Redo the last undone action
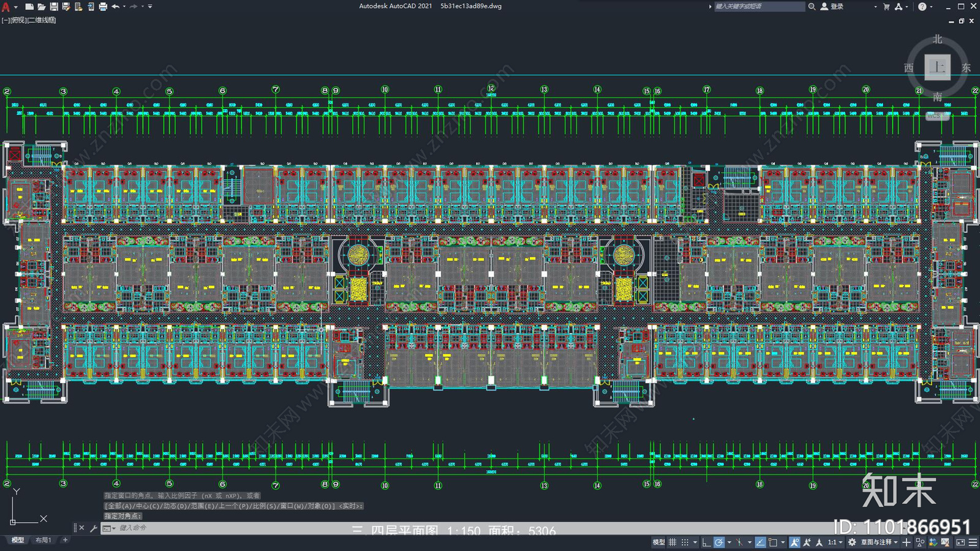This screenshot has width=980, height=551. pos(134,7)
